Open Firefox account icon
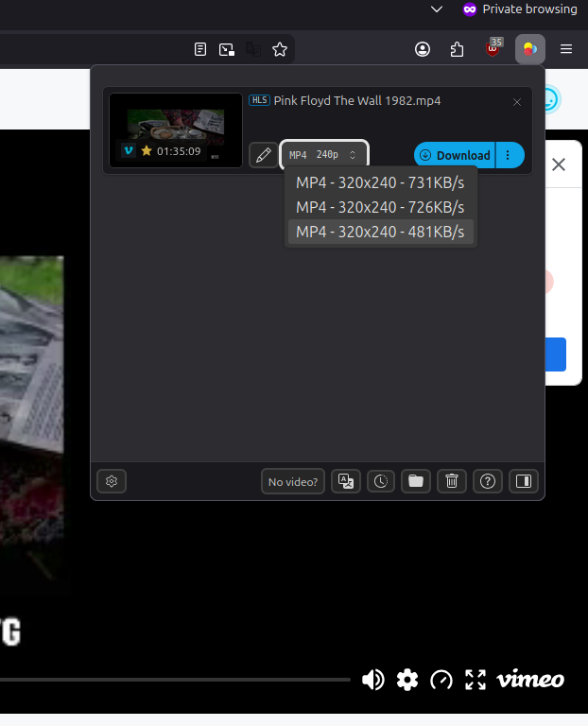This screenshot has width=588, height=726. pyautogui.click(x=423, y=49)
